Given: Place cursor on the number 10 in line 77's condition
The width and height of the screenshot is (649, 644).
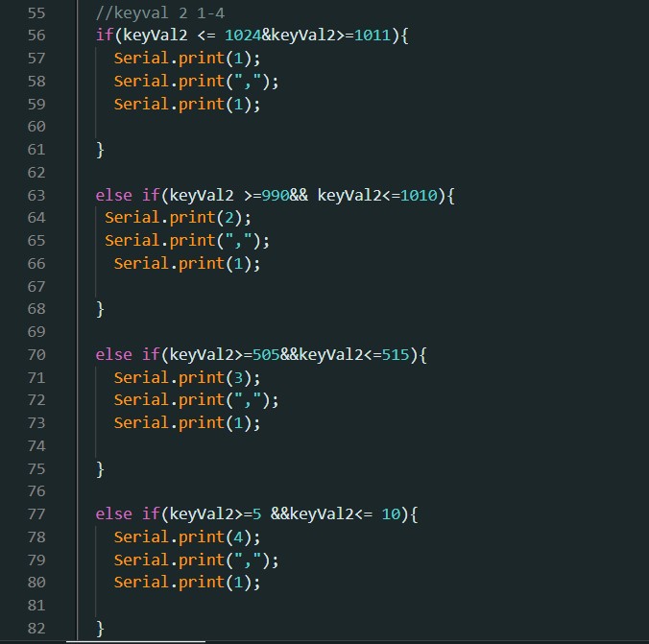Looking at the screenshot, I should tap(391, 514).
